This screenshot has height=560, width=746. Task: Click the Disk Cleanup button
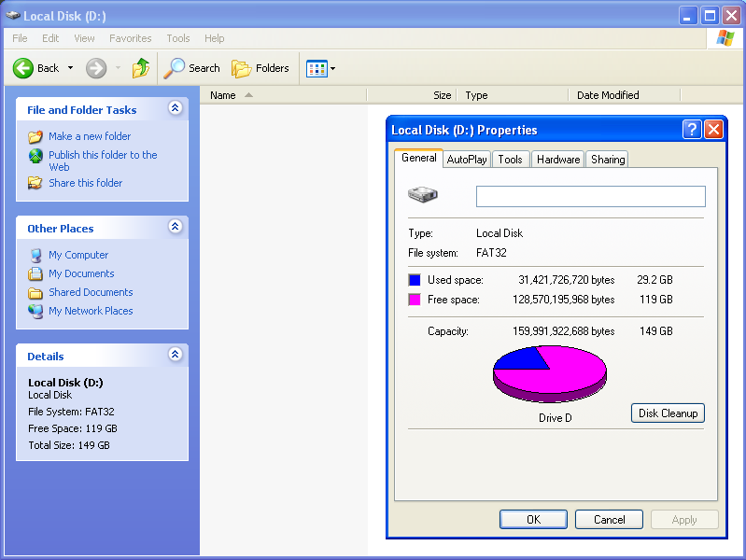click(668, 413)
